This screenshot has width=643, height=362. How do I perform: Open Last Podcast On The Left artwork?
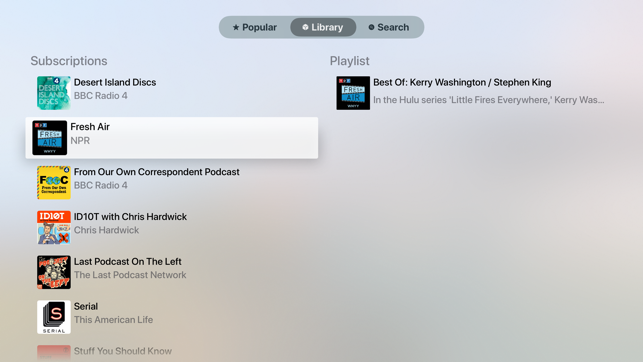pyautogui.click(x=54, y=272)
